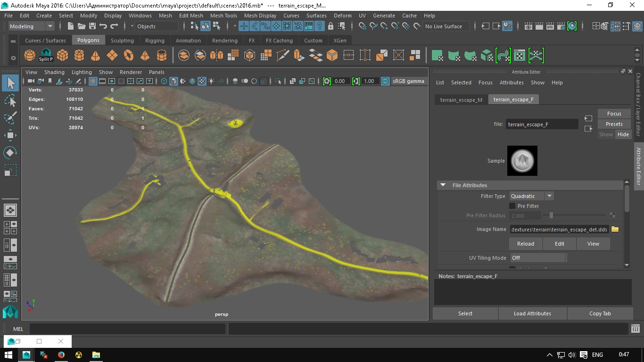Activate the Paint Selection tool

[10, 118]
